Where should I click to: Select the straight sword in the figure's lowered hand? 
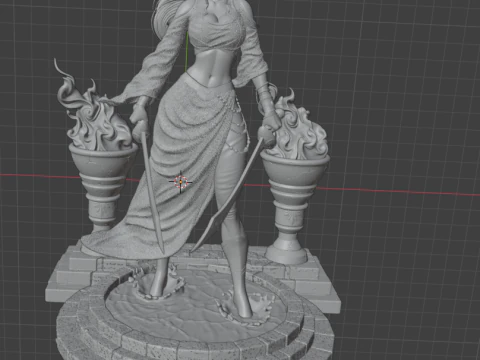click(152, 192)
